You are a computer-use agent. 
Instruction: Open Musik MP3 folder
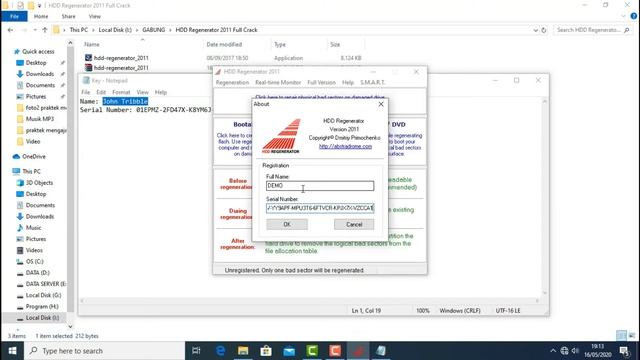coord(40,119)
